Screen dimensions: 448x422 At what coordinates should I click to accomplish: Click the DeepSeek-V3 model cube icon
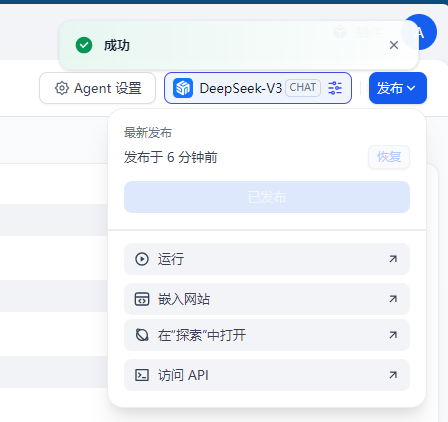click(183, 88)
